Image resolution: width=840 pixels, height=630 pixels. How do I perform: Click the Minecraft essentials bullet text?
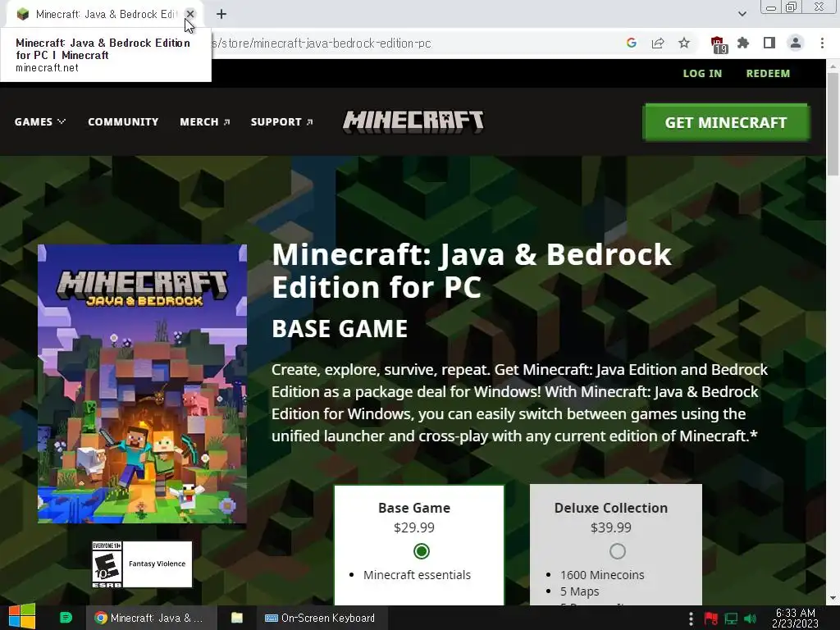point(417,575)
